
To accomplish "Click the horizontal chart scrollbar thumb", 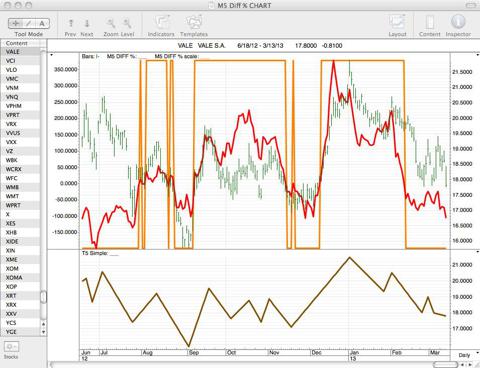I will 446,365.
